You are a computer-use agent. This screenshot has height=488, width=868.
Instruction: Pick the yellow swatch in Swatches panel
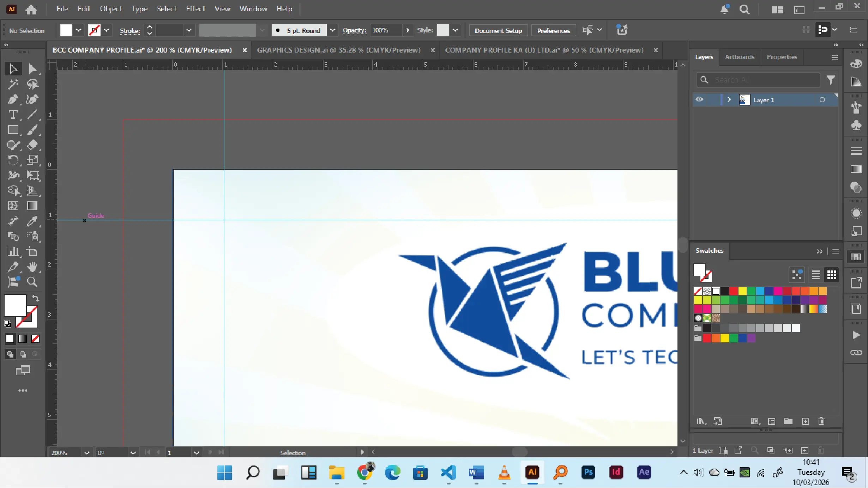pos(742,291)
